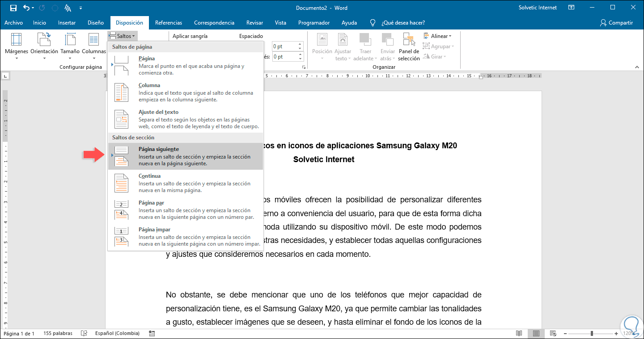Collapse the Saltos dropdown button

point(123,36)
